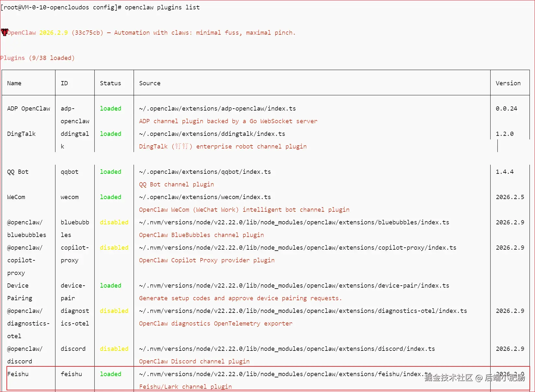Select the 'DingTalk' plugin name
Image resolution: width=535 pixels, height=392 pixels.
click(21, 134)
